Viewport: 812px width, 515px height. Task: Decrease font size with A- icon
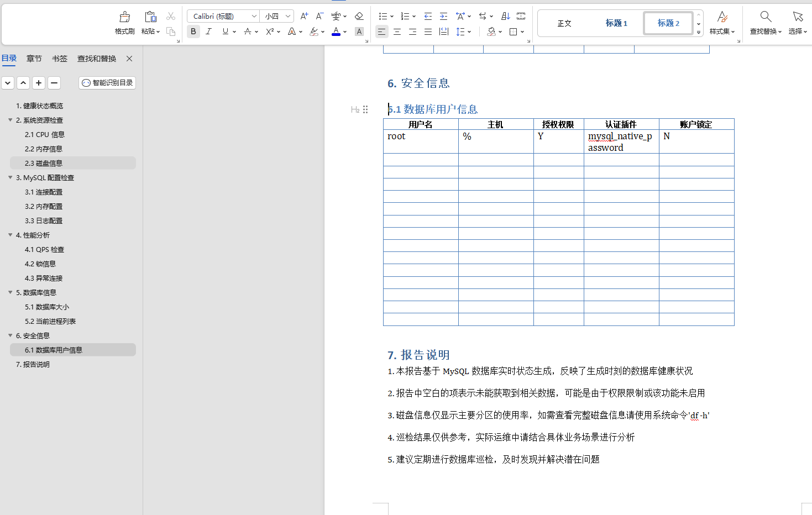tap(319, 16)
